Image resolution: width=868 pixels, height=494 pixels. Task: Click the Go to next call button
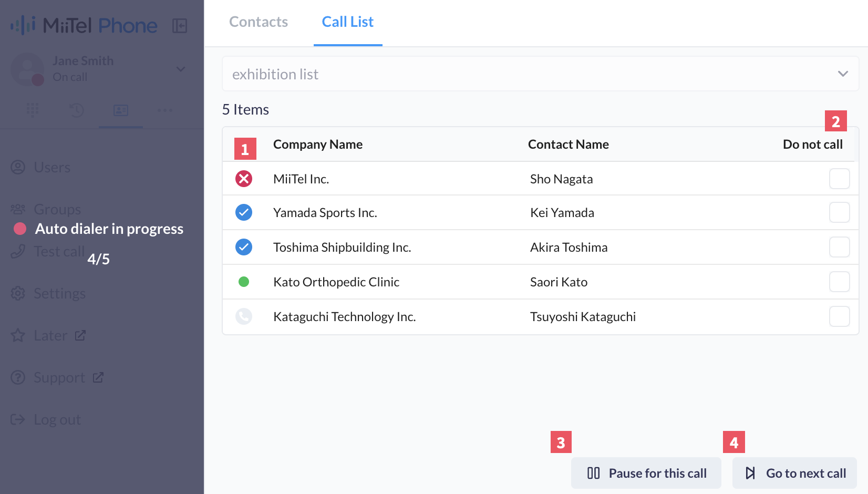coord(794,473)
